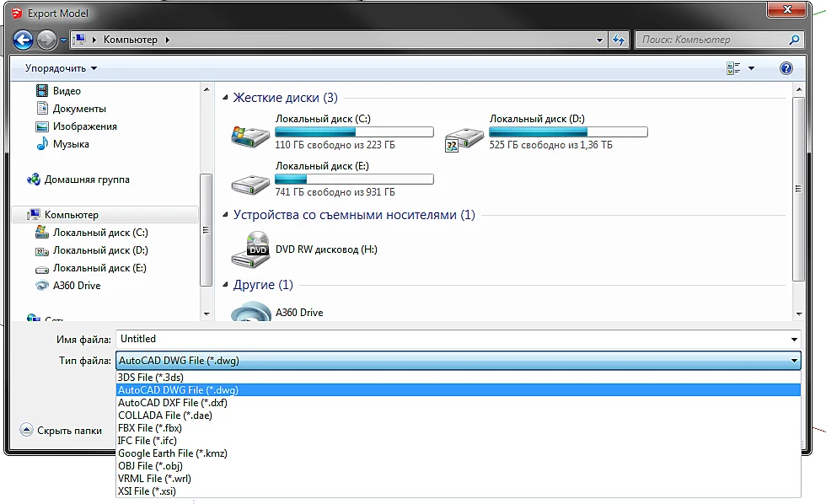The height and width of the screenshot is (504, 826).
Task: Choose COLLADA File (*.dae) format
Action: (459, 415)
